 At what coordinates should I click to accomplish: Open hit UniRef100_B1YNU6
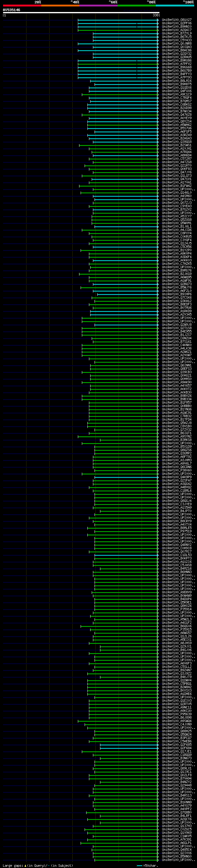pos(177,410)
